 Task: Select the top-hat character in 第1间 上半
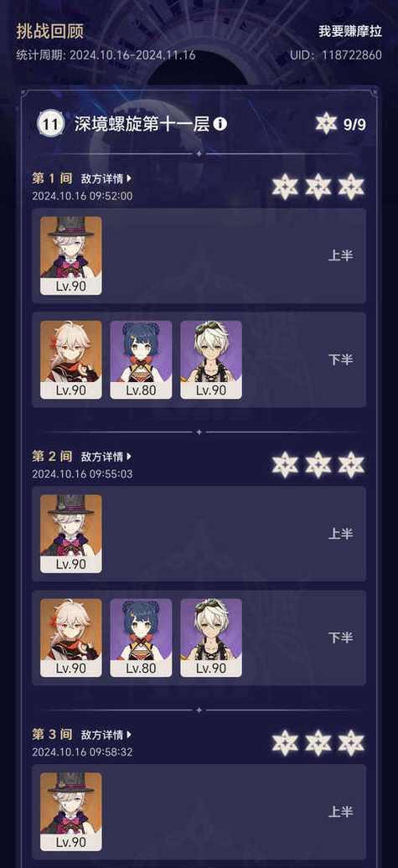[71, 256]
